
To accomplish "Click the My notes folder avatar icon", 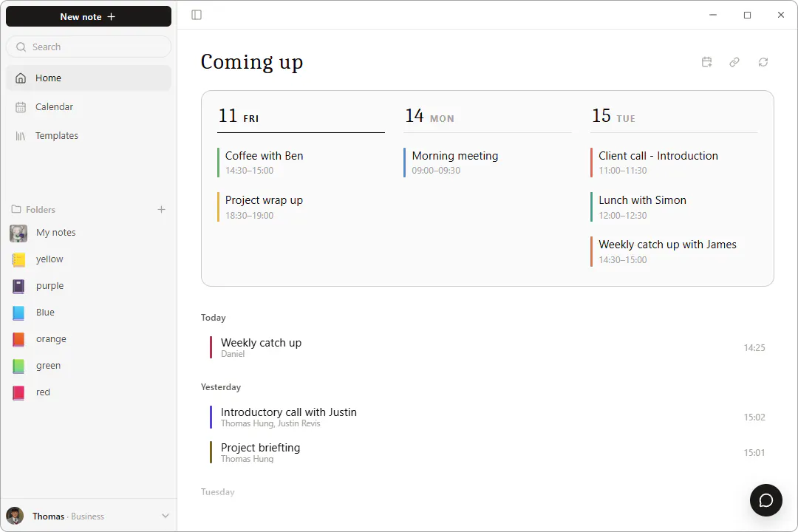I will pos(18,233).
